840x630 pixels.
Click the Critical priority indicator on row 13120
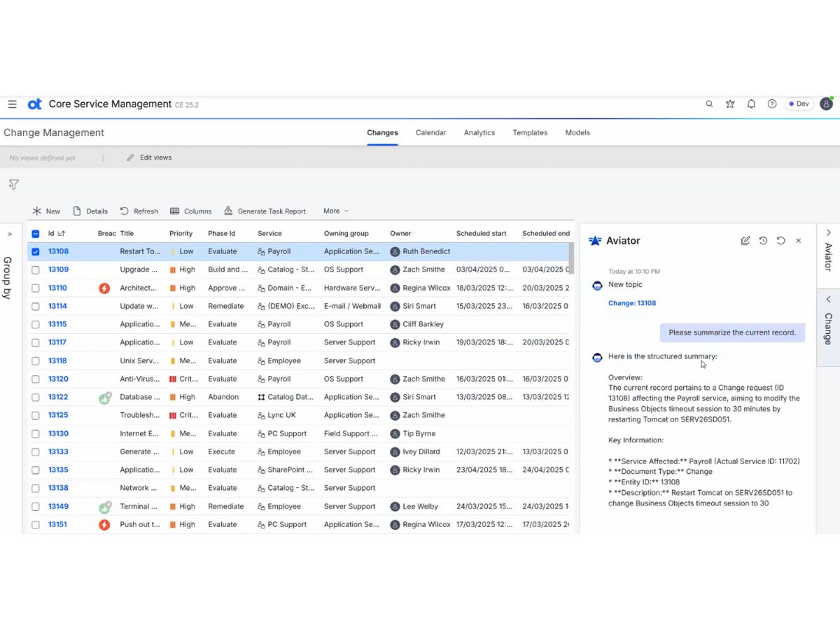click(x=173, y=379)
